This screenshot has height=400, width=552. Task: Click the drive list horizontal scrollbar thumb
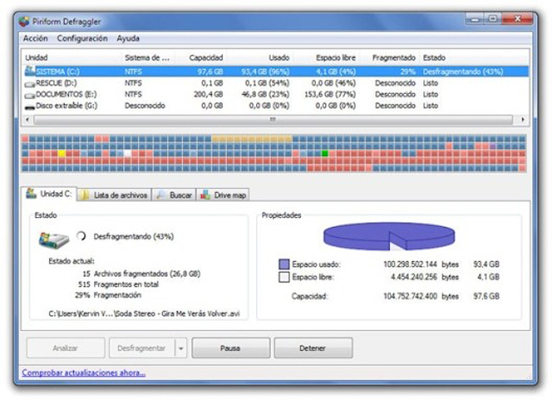pyautogui.click(x=273, y=120)
